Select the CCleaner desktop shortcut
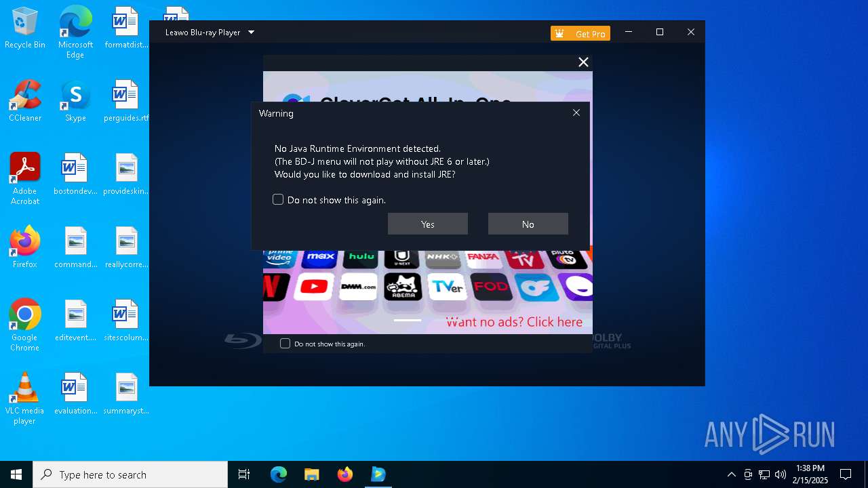 click(x=25, y=101)
